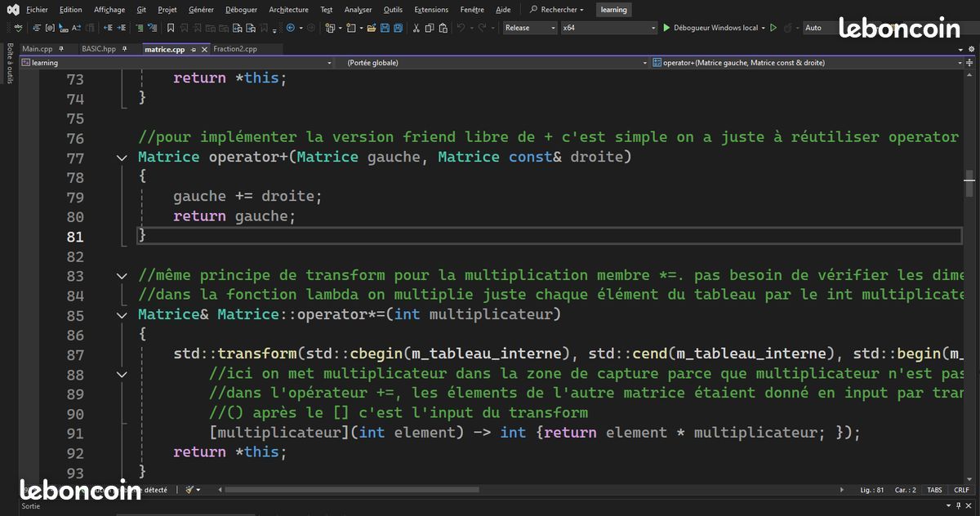Image resolution: width=980 pixels, height=516 pixels.
Task: Collapse the operator*= function at line 85
Action: tap(122, 315)
